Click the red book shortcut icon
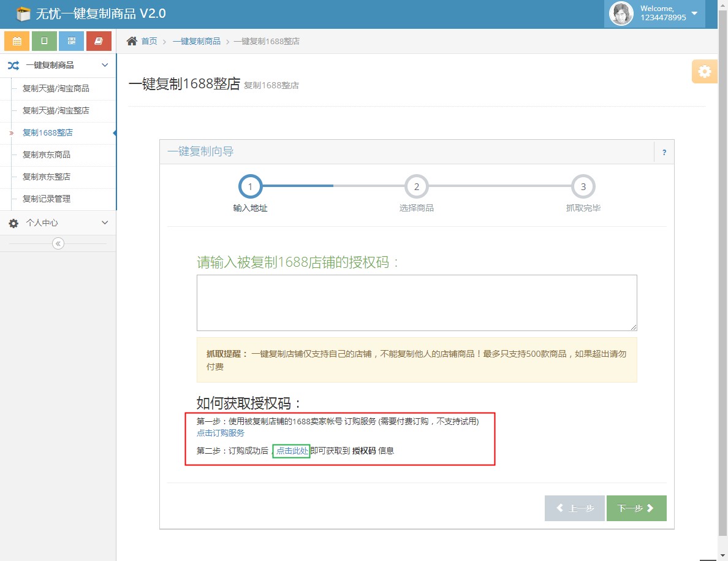This screenshot has width=728, height=561. tap(99, 41)
